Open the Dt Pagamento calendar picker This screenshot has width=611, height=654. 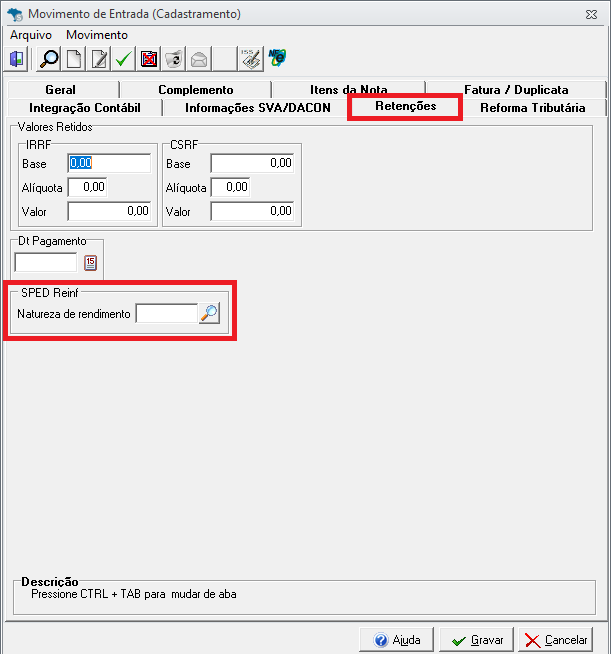coord(91,263)
